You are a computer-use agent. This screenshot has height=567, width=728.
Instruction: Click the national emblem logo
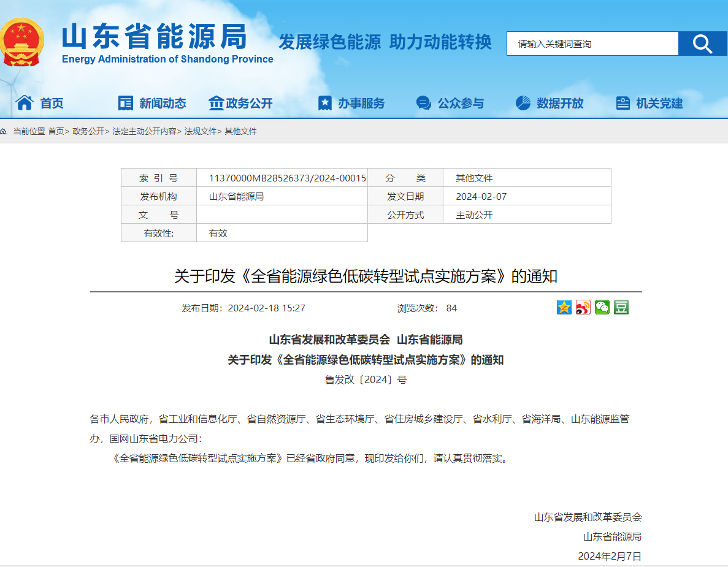[22, 42]
